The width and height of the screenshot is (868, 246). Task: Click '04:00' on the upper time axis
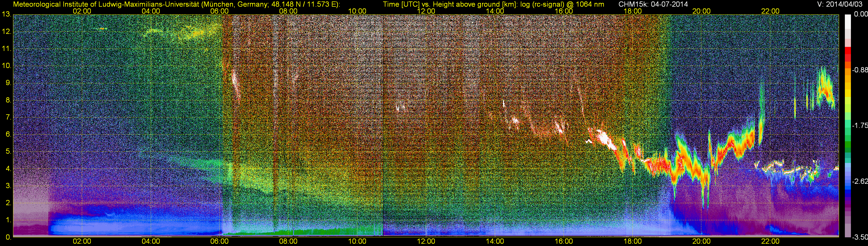151,11
